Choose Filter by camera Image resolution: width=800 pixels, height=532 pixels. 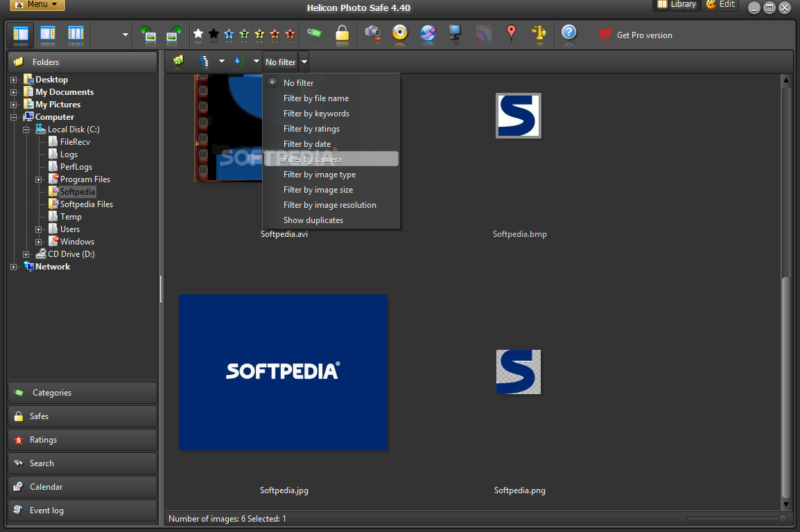331,159
